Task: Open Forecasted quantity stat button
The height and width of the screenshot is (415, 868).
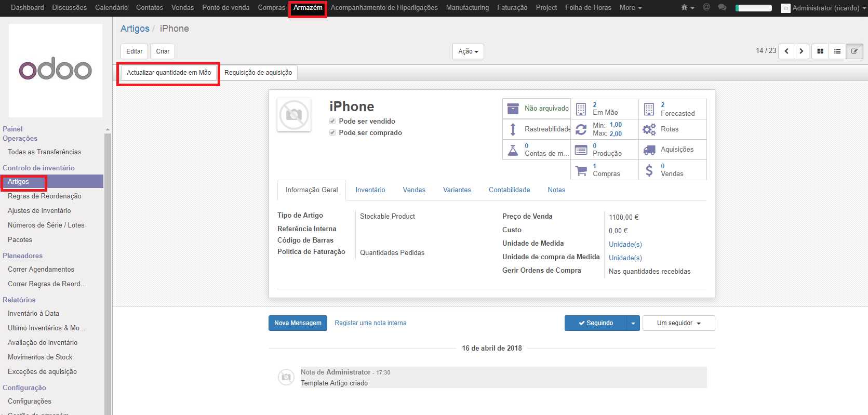Action: pos(673,109)
